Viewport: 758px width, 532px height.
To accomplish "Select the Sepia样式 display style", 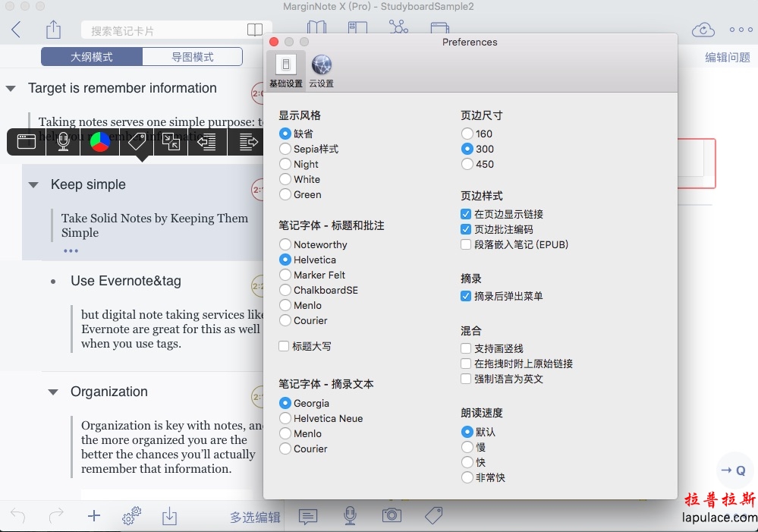I will (x=286, y=149).
